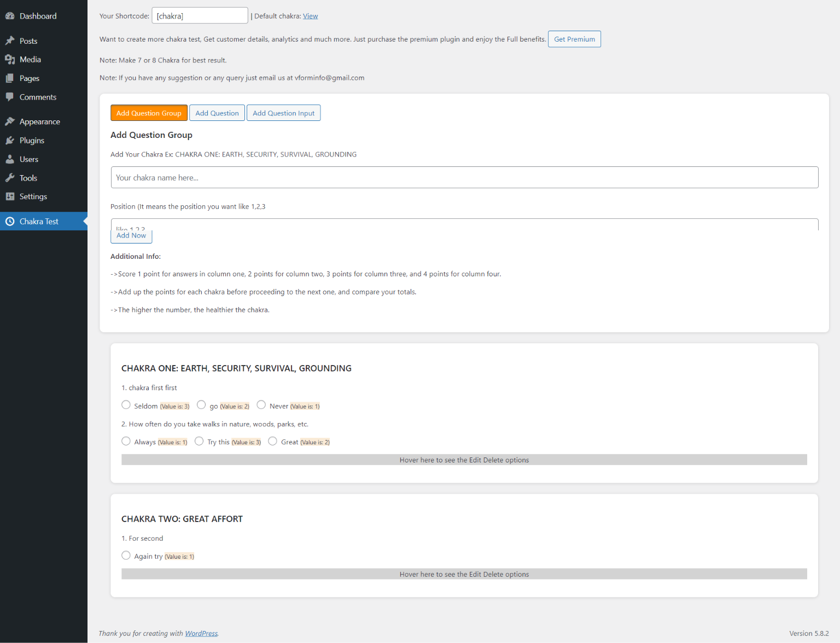Viewport: 840px width, 643px height.
Task: Go to Pages in sidebar
Action: [x=44, y=78]
